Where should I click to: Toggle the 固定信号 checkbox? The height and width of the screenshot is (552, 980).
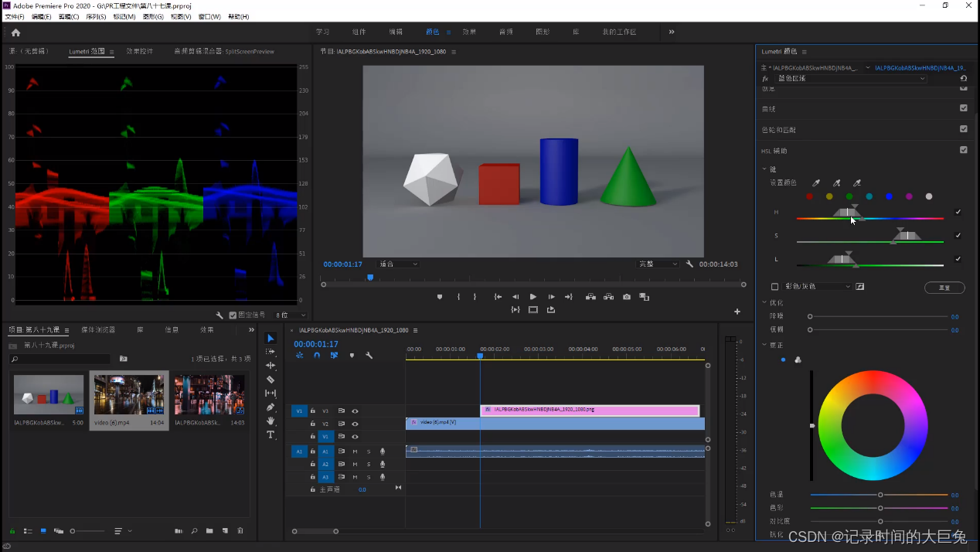click(233, 315)
